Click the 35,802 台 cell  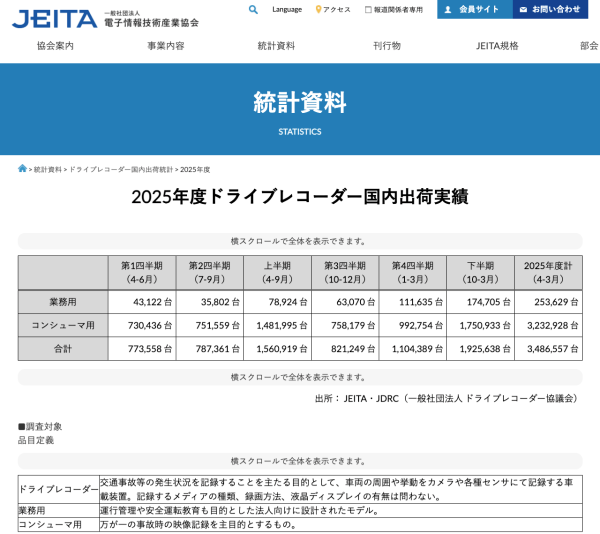pos(210,302)
